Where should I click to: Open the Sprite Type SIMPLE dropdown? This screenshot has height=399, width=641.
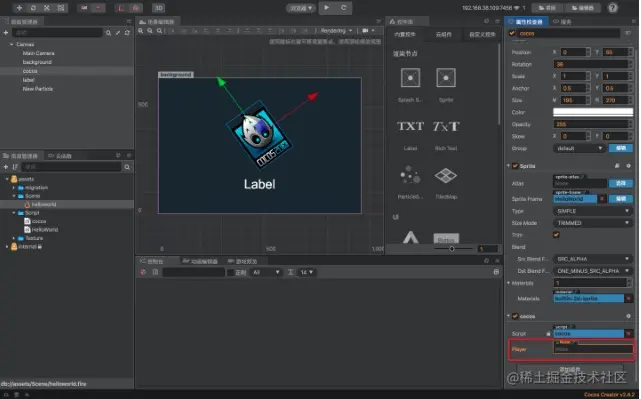pyautogui.click(x=593, y=211)
